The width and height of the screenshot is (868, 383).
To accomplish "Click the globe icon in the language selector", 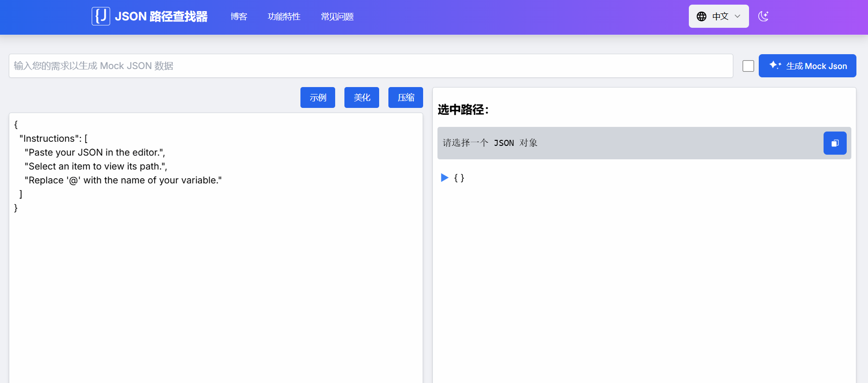I will click(701, 16).
